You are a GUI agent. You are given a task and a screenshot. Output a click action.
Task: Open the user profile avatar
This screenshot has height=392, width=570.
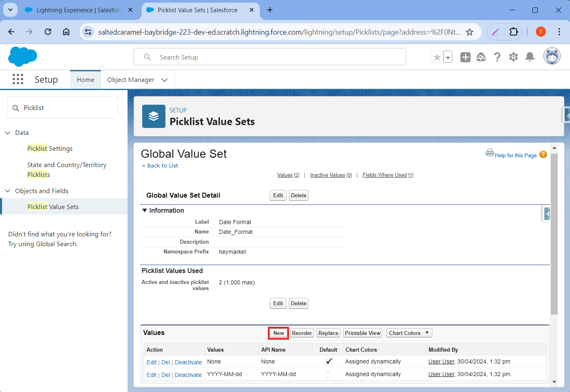[x=552, y=56]
